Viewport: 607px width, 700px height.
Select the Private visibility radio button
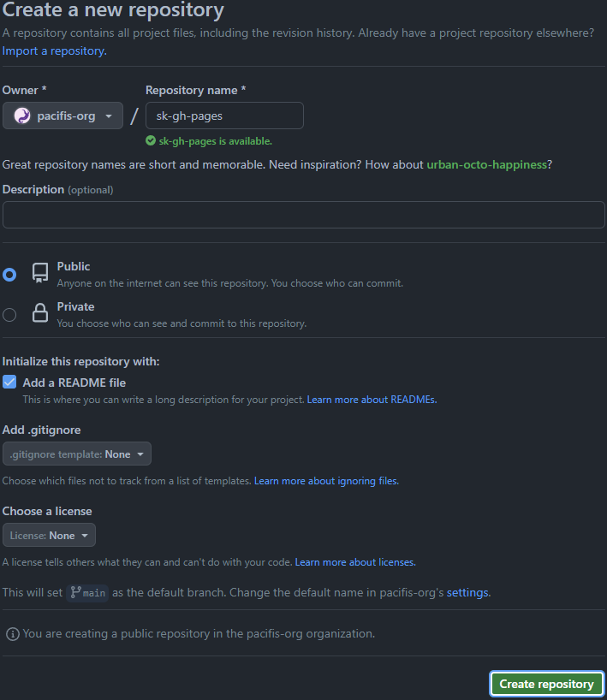tap(9, 315)
